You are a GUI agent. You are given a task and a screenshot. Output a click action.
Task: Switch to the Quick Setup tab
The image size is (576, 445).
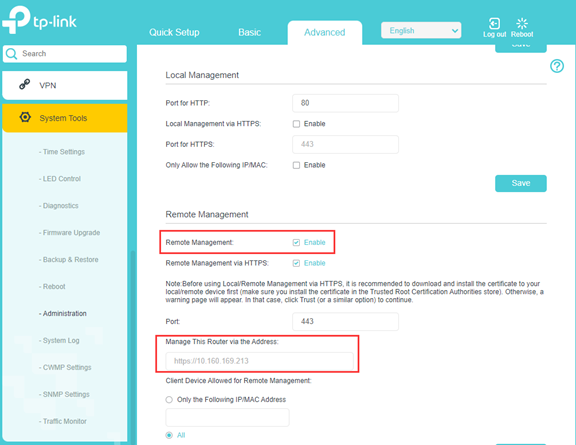174,32
